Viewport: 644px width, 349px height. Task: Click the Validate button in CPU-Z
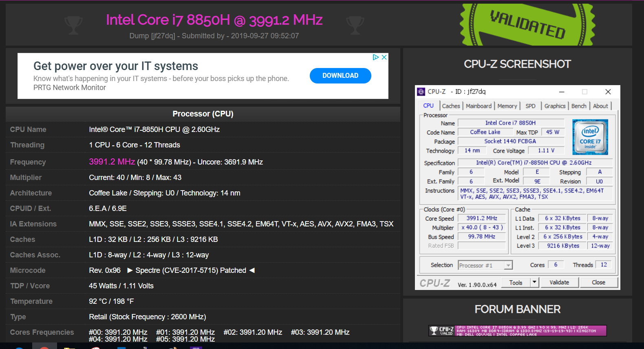click(559, 283)
